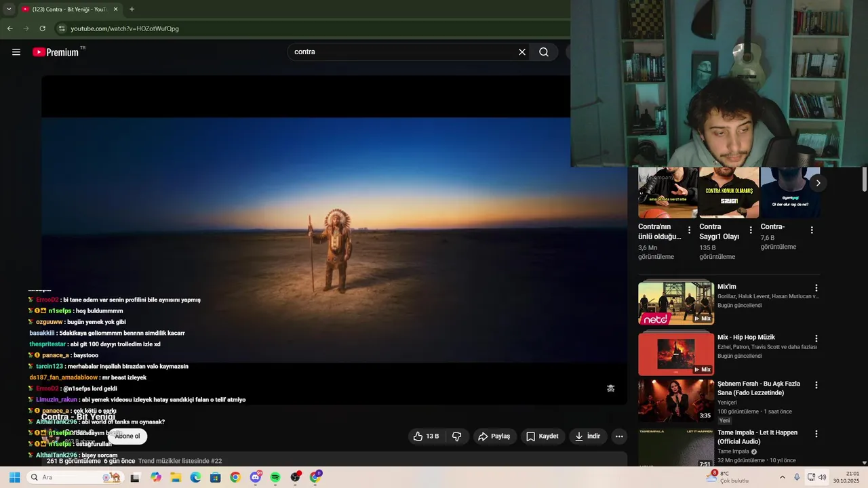Click the taskbar Ara search box
Viewport: 868px width, 488px height.
[75, 477]
